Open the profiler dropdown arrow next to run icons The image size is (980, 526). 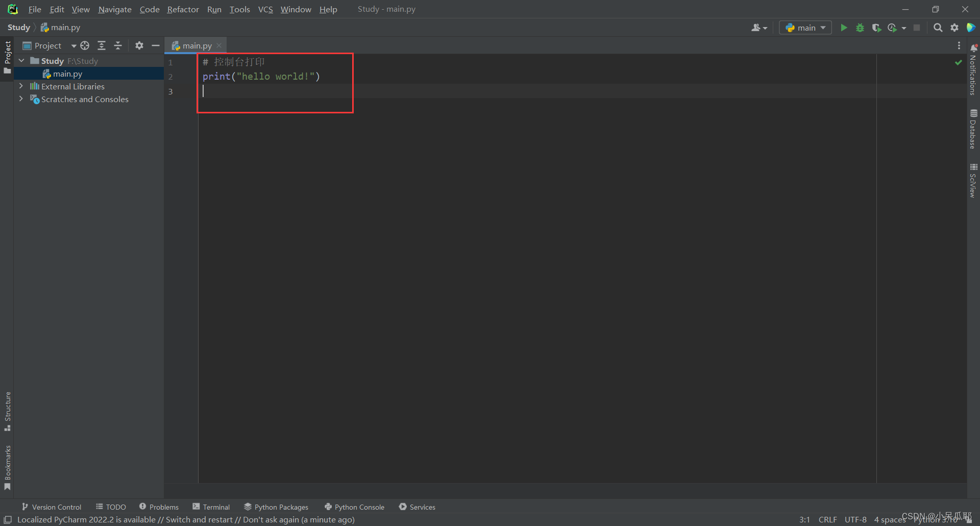[904, 28]
